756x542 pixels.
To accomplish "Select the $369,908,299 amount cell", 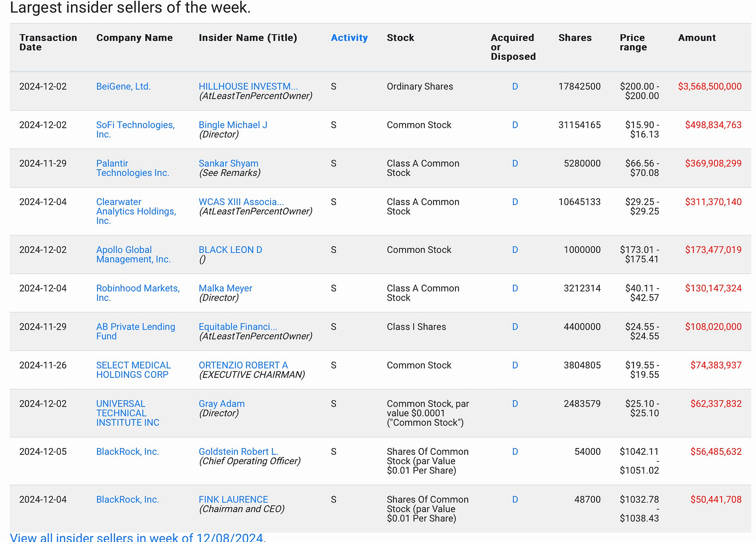I will point(713,164).
